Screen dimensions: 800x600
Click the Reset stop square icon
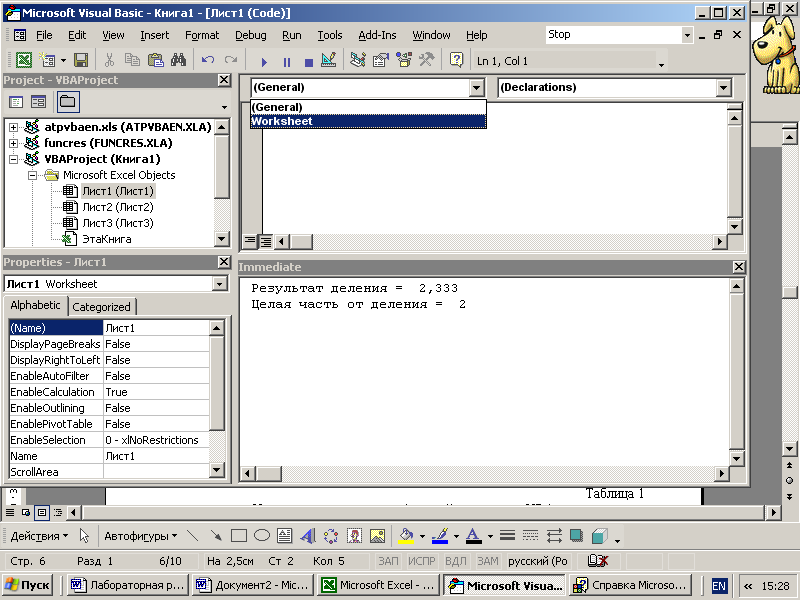coord(308,62)
